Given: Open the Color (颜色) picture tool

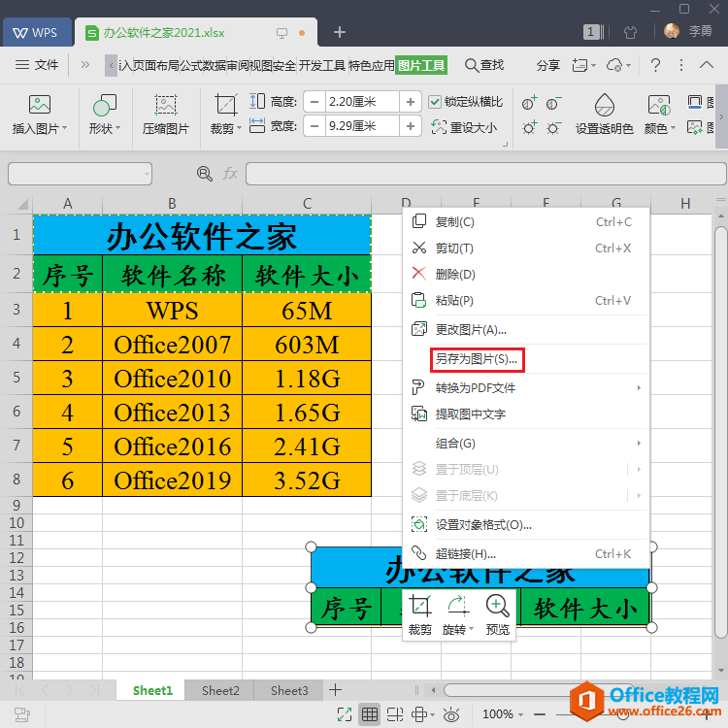Looking at the screenshot, I should tap(659, 115).
